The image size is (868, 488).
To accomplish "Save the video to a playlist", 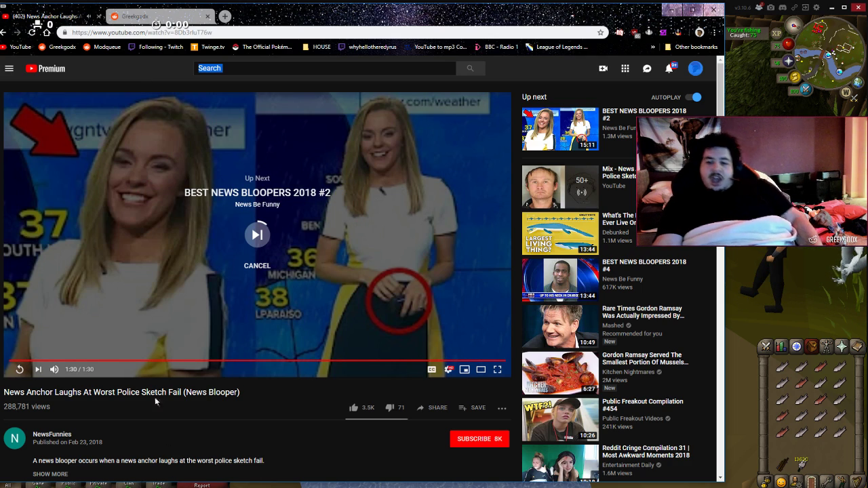I will 472,407.
